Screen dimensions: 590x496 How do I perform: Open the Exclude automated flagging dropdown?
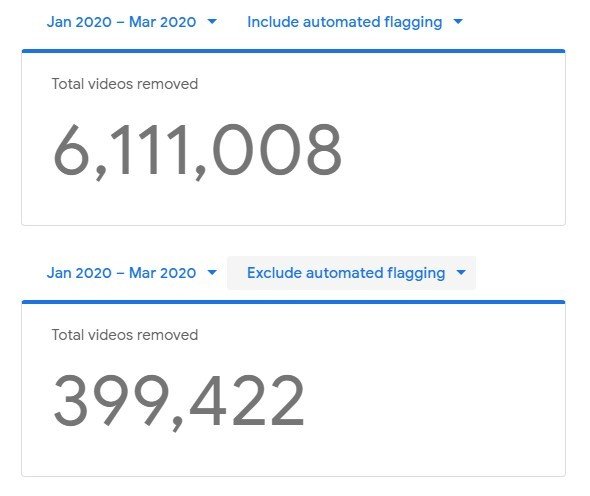351,273
